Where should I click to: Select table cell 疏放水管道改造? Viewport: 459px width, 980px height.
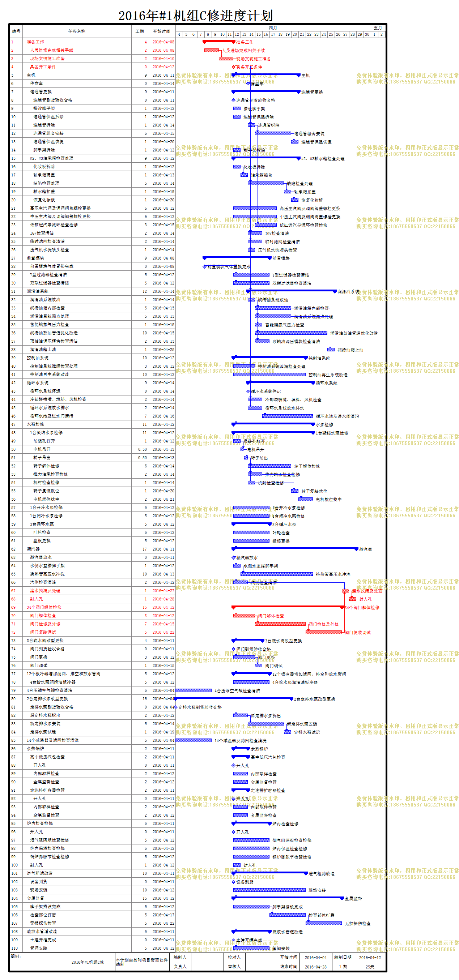[42, 932]
